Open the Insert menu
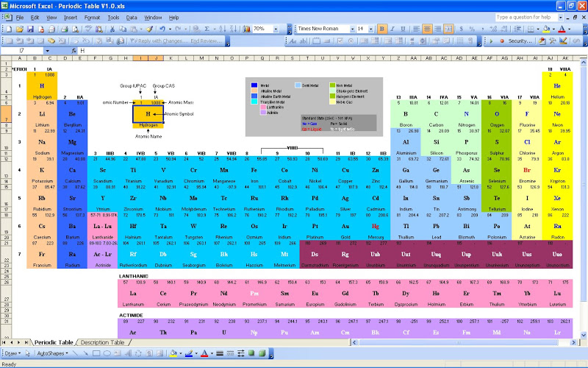 tap(70, 17)
